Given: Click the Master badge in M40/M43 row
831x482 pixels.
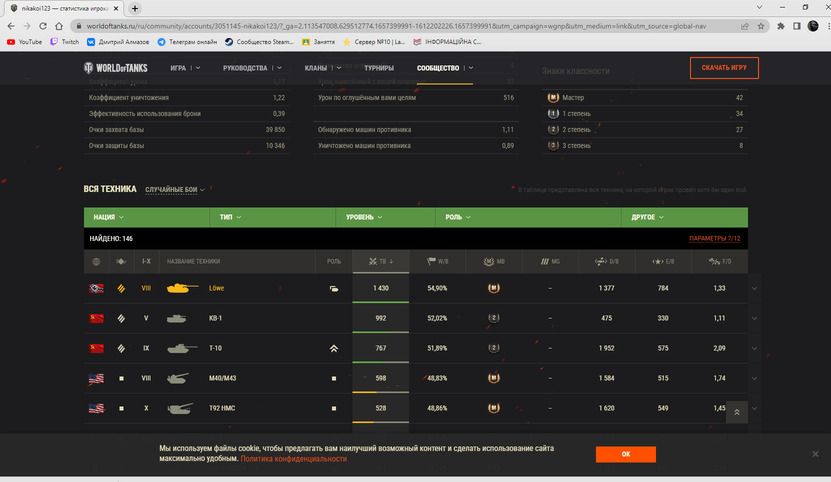Looking at the screenshot, I should 493,378.
